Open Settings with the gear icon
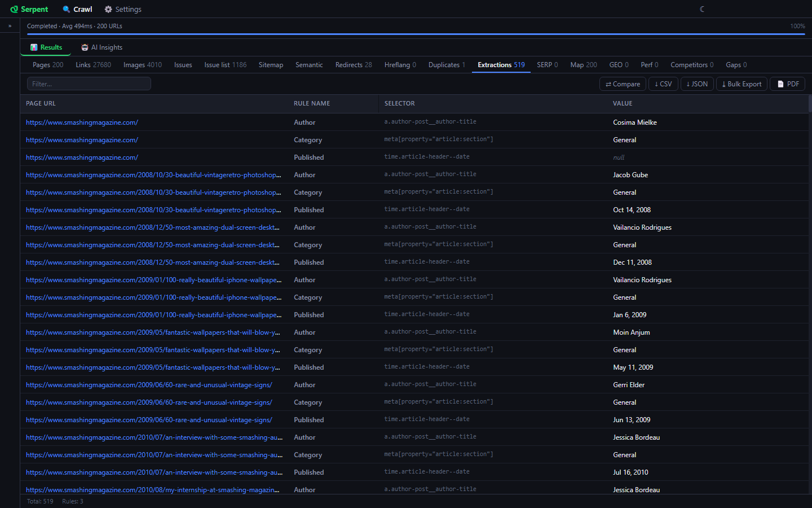This screenshot has width=812, height=508. [x=123, y=9]
